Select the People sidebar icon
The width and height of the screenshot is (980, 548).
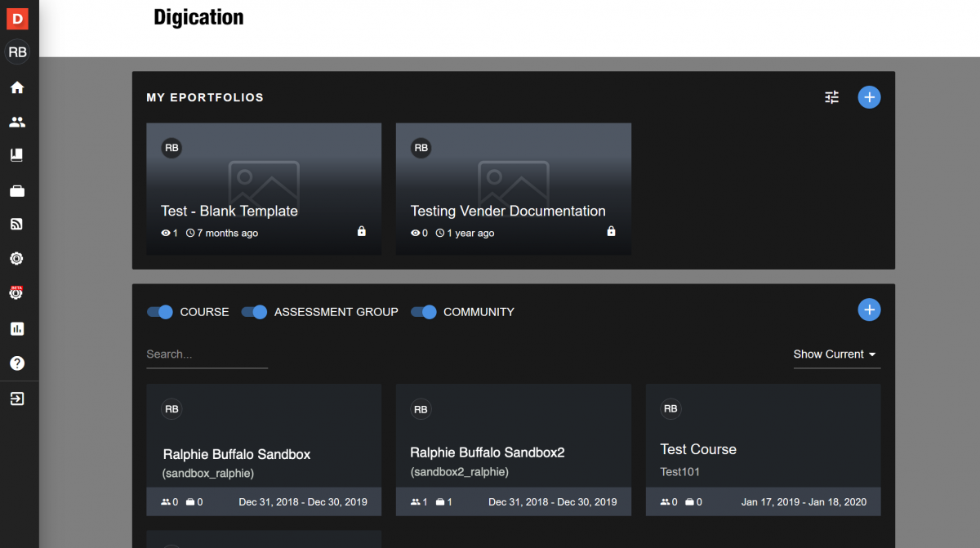point(16,121)
